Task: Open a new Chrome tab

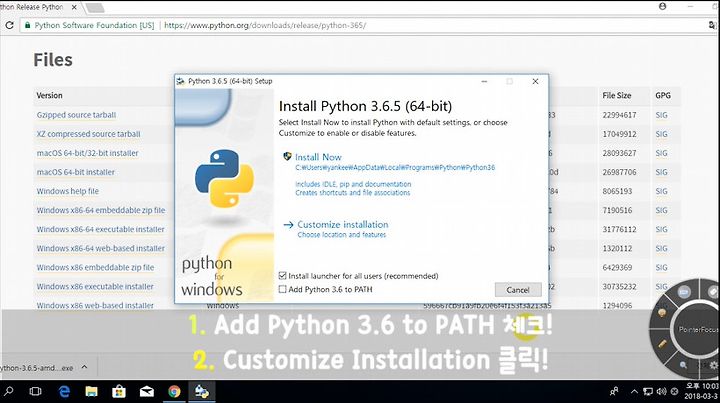Action: click(x=95, y=7)
